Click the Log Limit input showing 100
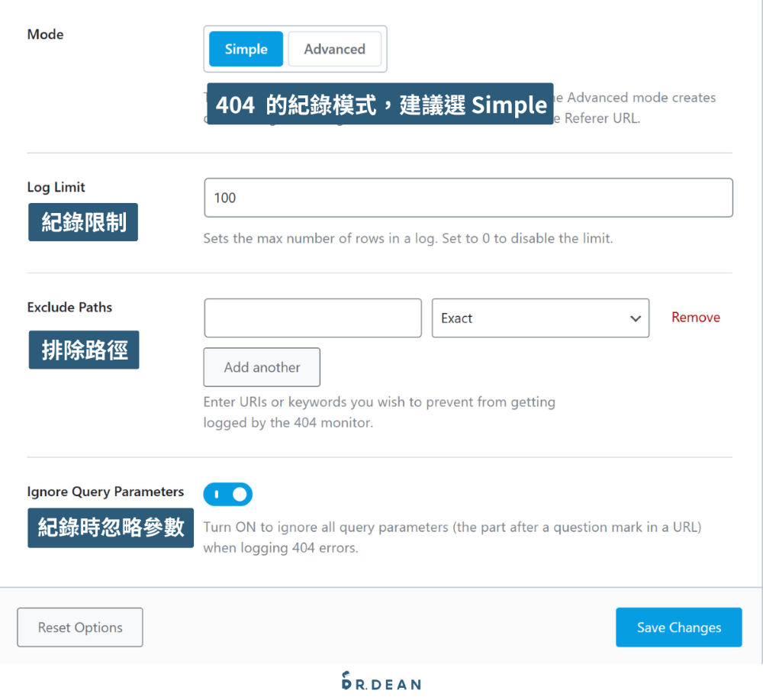 (x=468, y=197)
